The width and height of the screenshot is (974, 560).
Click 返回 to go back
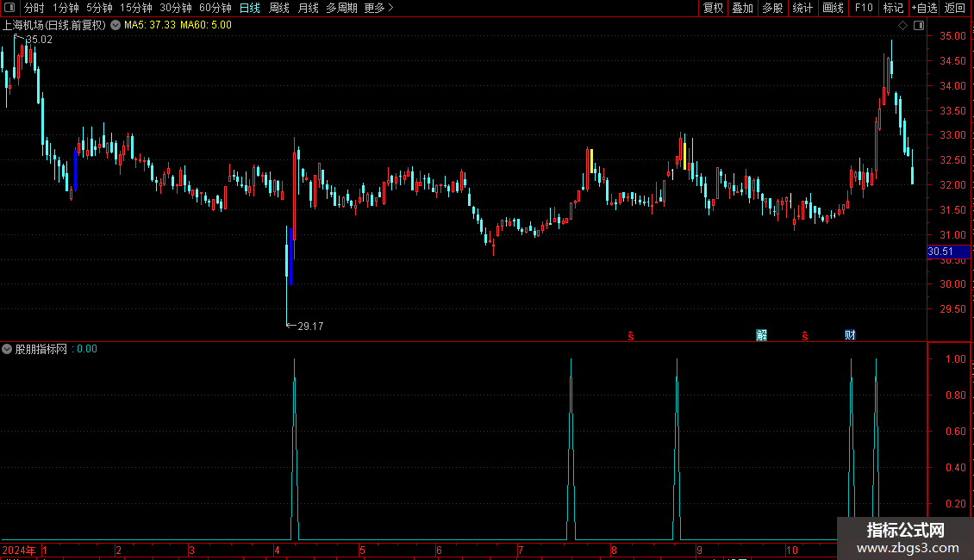point(955,8)
